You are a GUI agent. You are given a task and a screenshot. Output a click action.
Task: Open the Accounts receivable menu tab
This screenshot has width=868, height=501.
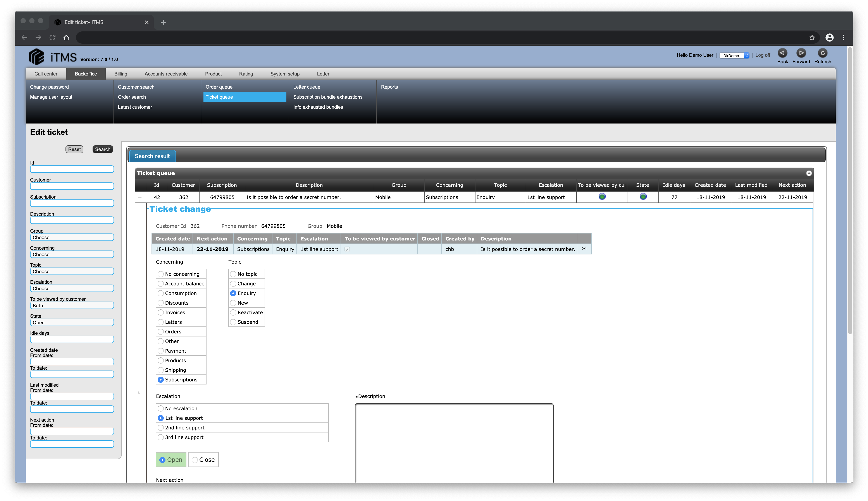tap(166, 74)
